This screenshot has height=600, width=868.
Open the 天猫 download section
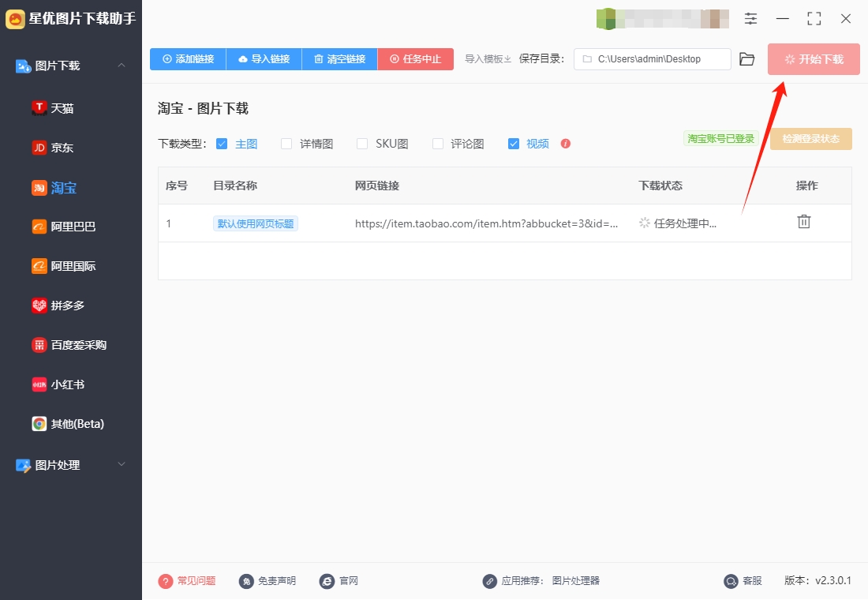point(53,108)
